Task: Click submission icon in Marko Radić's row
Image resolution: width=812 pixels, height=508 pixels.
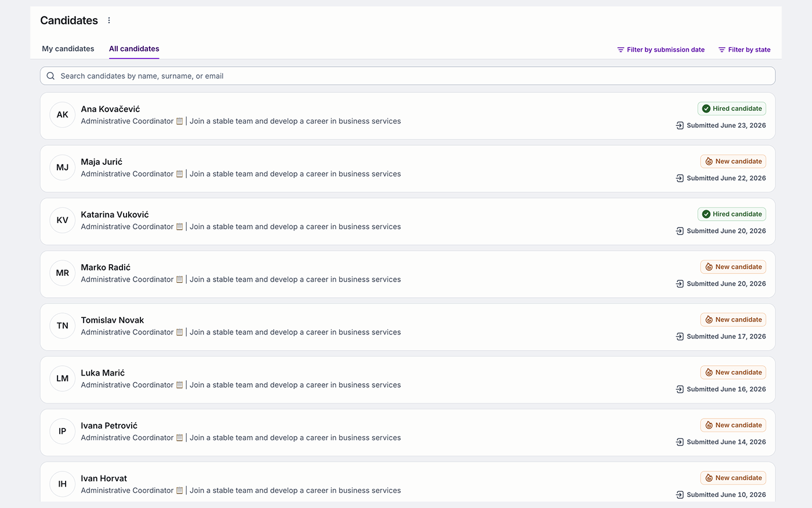Action: (x=680, y=284)
